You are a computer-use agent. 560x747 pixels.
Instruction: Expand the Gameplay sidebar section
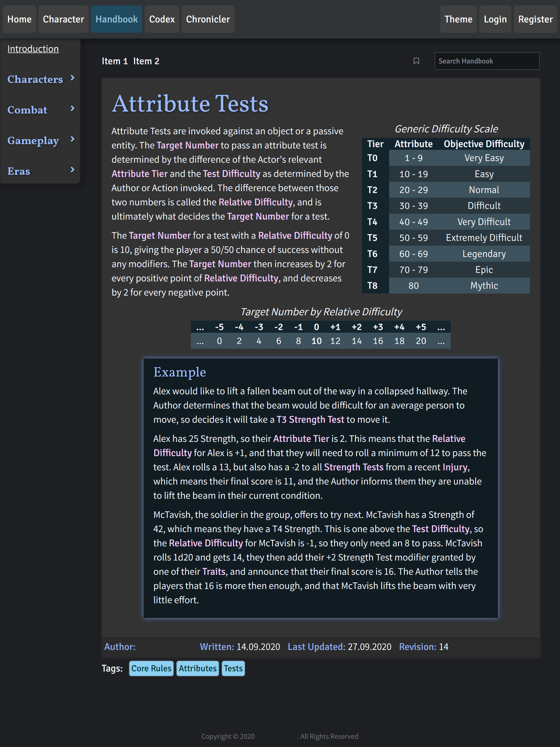coord(41,141)
